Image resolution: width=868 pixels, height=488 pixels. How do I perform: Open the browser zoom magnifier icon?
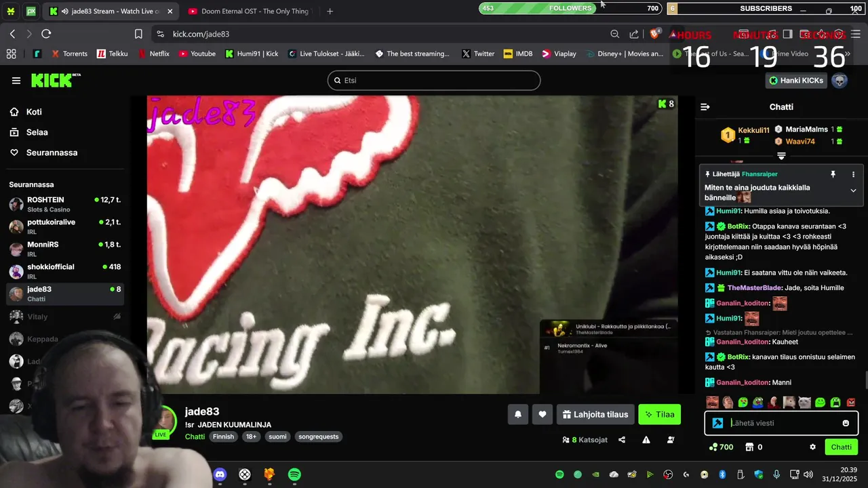614,34
